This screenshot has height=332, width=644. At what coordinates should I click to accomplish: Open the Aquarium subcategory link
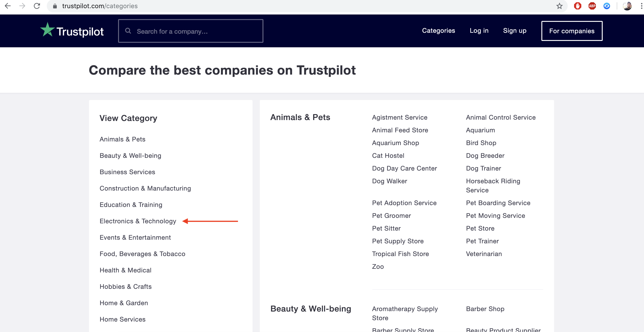[x=480, y=130]
